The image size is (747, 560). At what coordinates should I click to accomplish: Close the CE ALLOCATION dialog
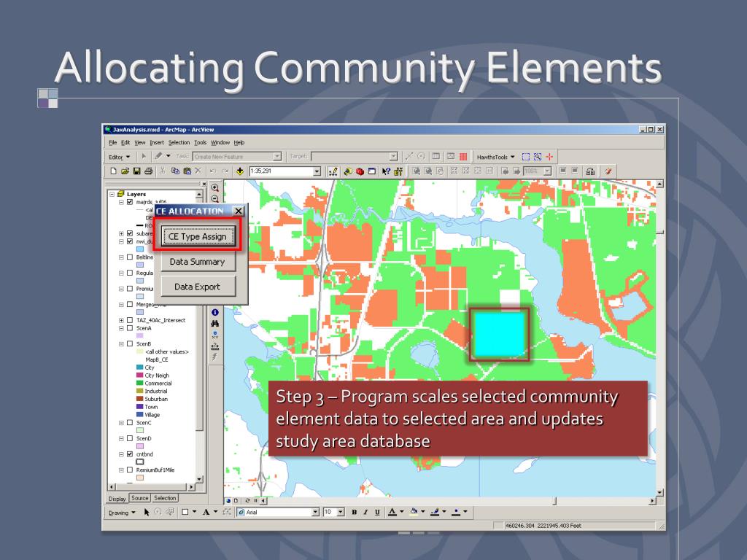(239, 211)
